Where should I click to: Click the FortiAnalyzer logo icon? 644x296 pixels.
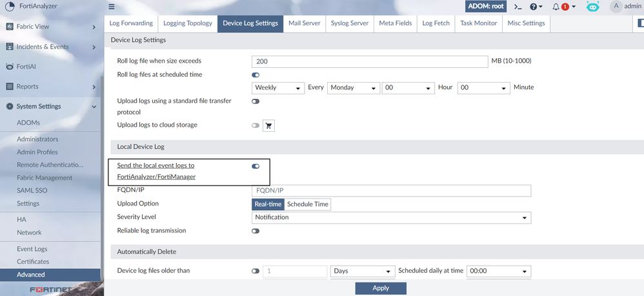[10, 6]
